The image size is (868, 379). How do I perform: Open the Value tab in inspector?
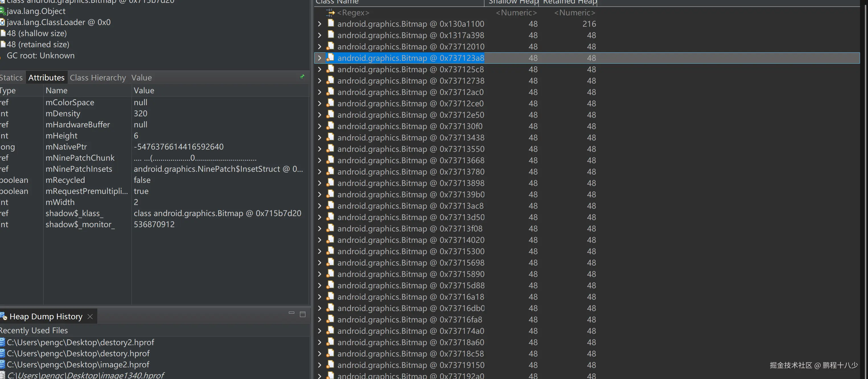tap(141, 78)
